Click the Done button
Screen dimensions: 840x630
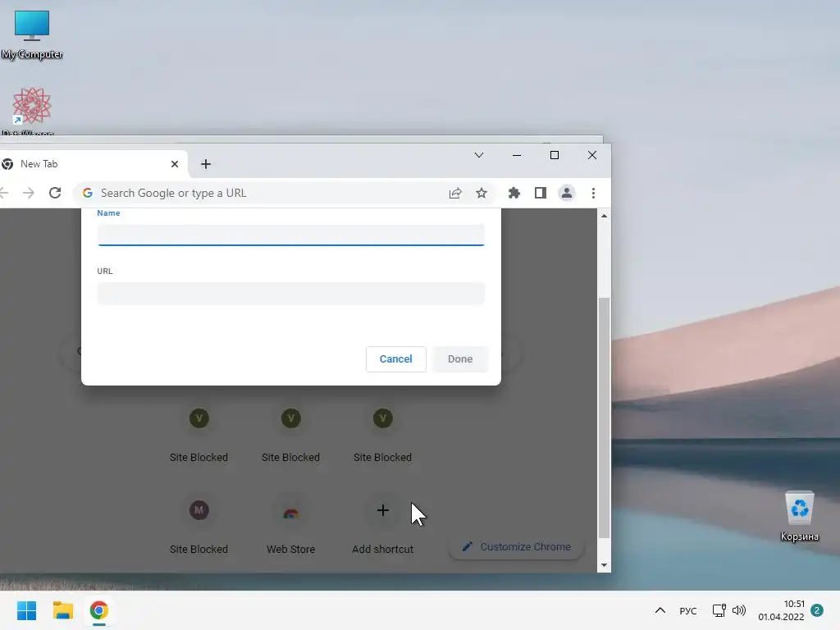(x=460, y=359)
